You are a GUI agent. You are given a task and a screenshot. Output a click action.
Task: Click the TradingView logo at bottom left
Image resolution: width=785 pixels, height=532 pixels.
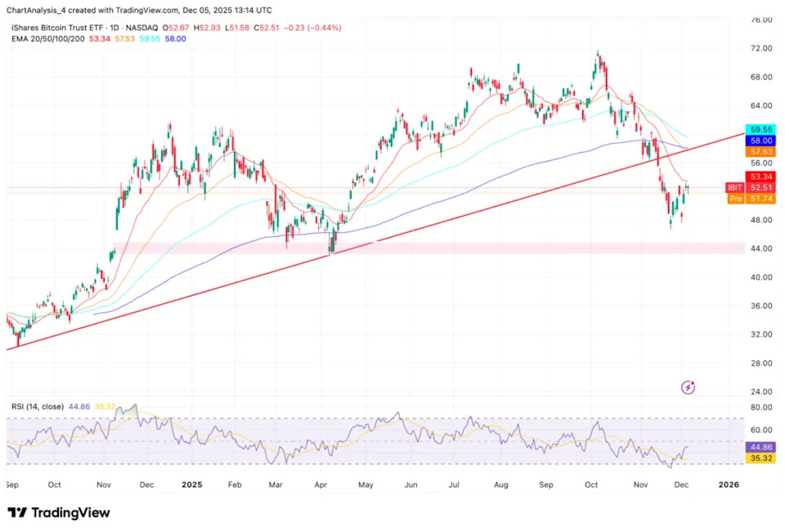58,512
